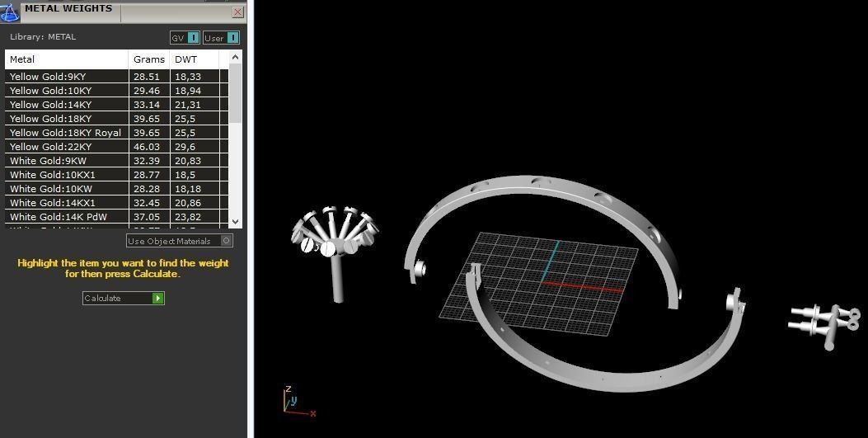Select the White Gold:10KW row
Image resolution: width=868 pixels, height=438 pixels.
pos(117,189)
